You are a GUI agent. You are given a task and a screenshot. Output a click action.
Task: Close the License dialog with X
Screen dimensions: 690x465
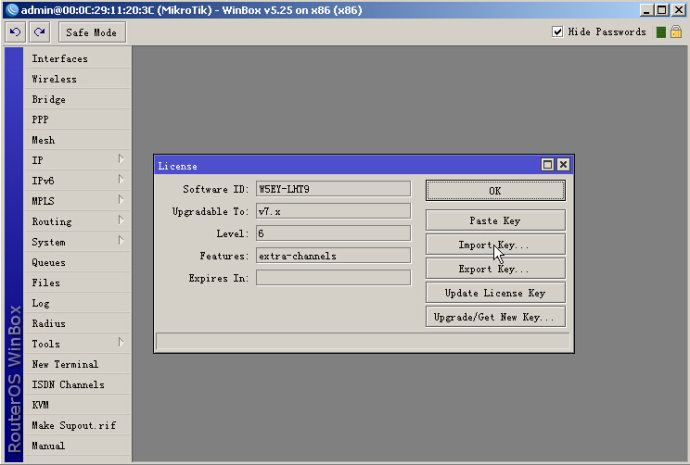click(x=563, y=165)
